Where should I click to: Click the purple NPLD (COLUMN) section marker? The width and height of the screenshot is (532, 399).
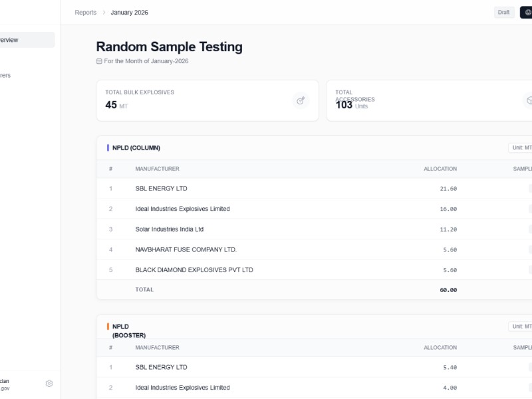click(108, 148)
